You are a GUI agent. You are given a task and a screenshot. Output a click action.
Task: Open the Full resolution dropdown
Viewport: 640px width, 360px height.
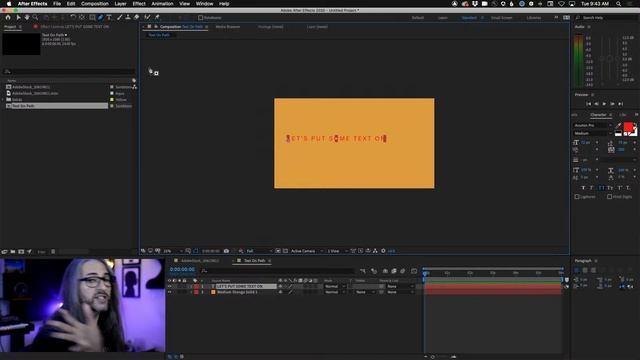click(259, 251)
